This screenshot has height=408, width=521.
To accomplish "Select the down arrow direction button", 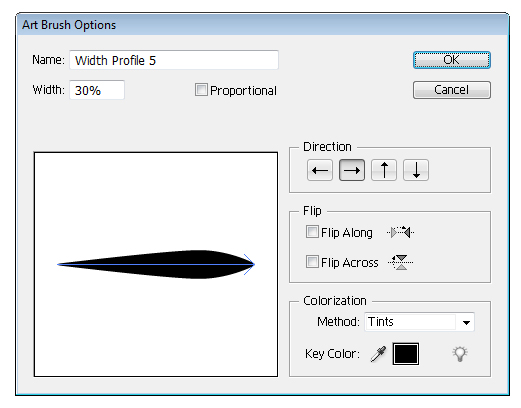I will [416, 170].
